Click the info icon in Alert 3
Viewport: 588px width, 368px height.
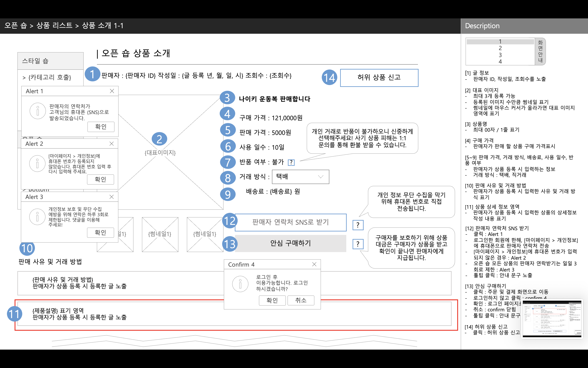[37, 217]
